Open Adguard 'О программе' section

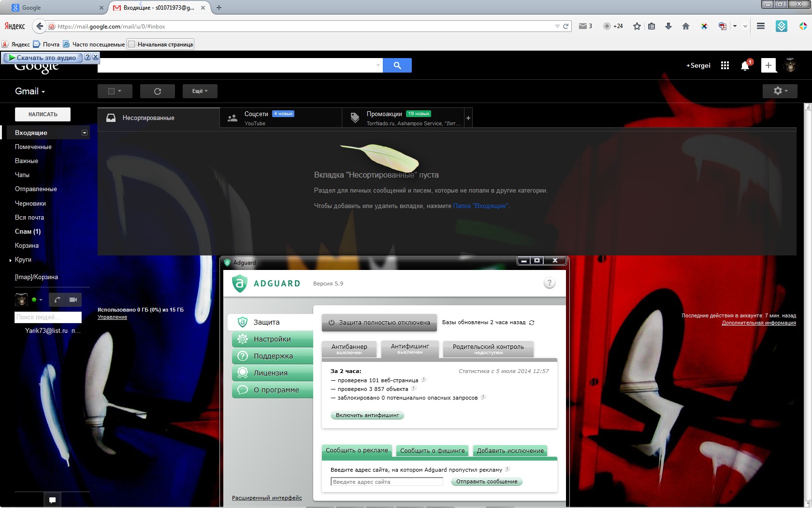[273, 390]
